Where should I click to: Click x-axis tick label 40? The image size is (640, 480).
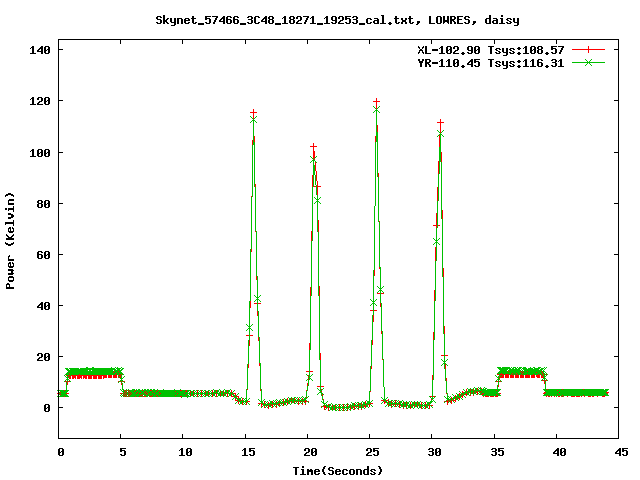[559, 452]
